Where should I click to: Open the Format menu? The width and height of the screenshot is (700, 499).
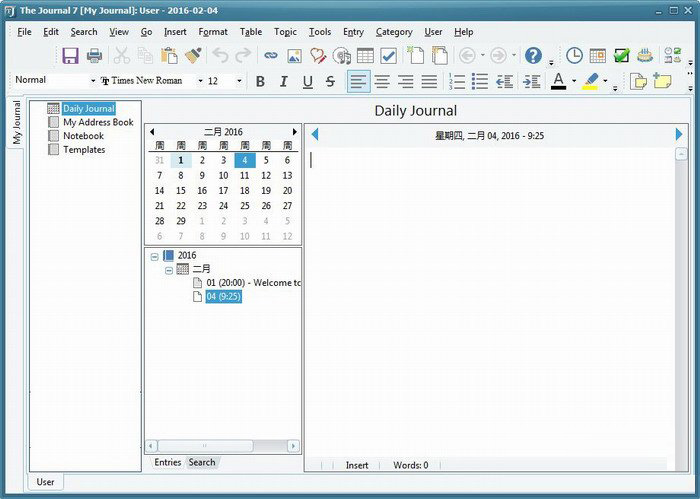[213, 32]
